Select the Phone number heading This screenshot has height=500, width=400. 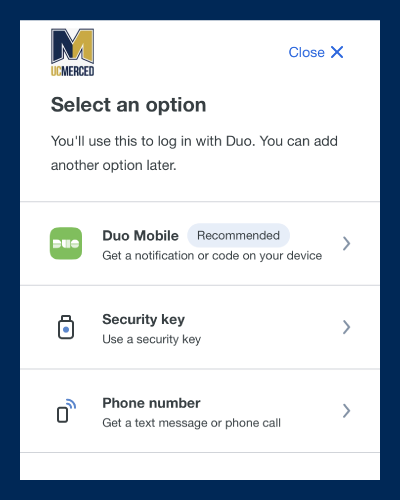[x=151, y=403]
